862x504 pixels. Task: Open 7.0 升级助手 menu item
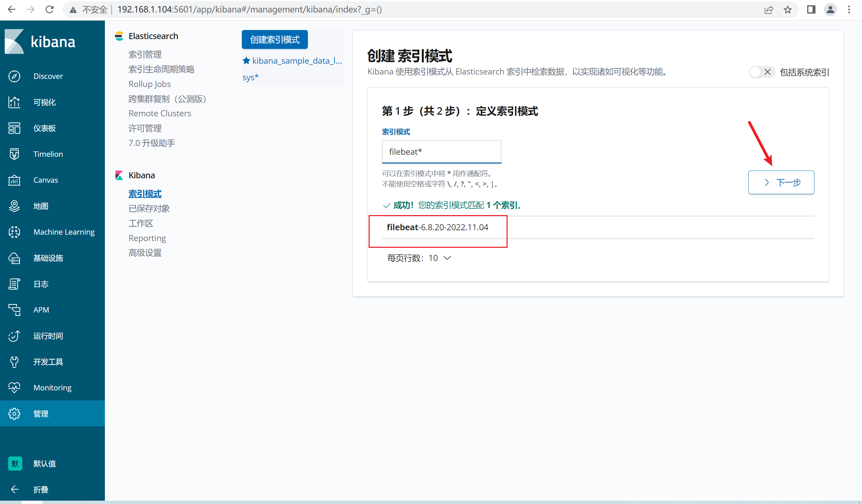151,143
